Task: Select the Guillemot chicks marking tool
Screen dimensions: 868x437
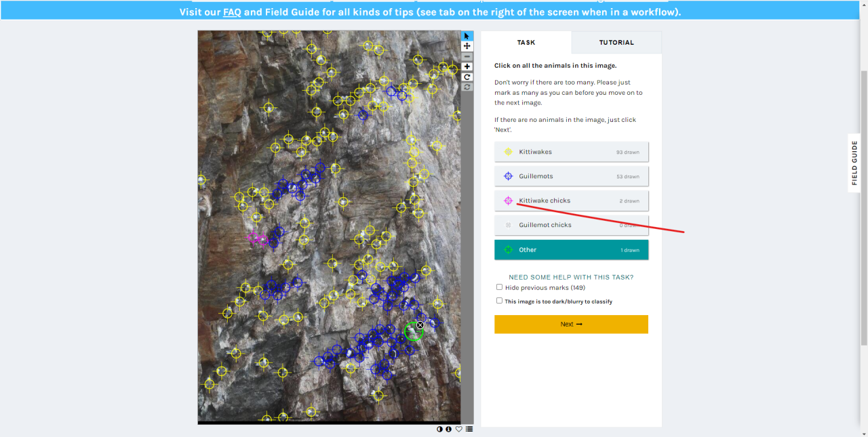Action: coord(571,225)
